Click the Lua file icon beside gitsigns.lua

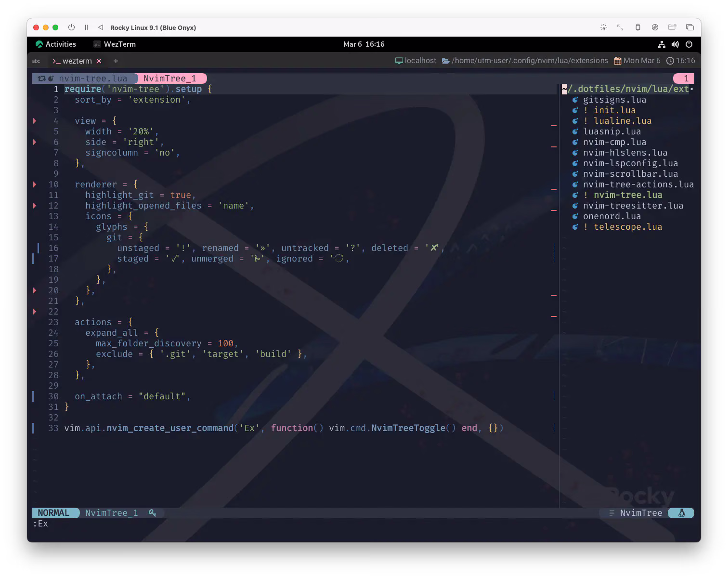click(x=575, y=100)
